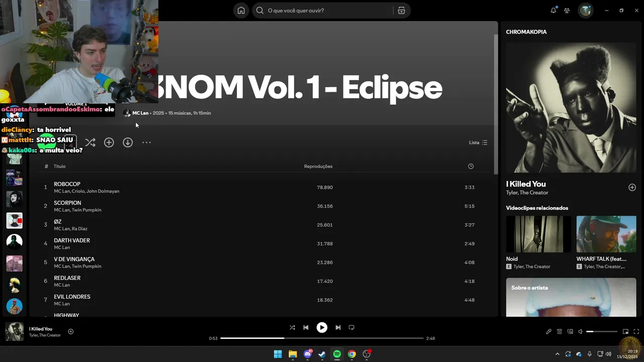
Task: Open the CHROMAKOPIA panel title
Action: tap(526, 32)
